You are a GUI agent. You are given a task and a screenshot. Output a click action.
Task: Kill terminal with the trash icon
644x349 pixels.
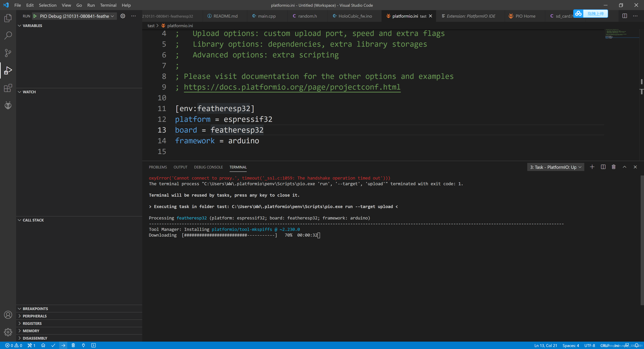[613, 167]
